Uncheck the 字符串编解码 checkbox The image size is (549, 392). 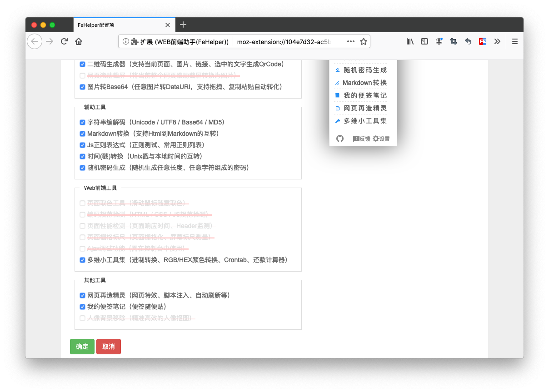82,123
